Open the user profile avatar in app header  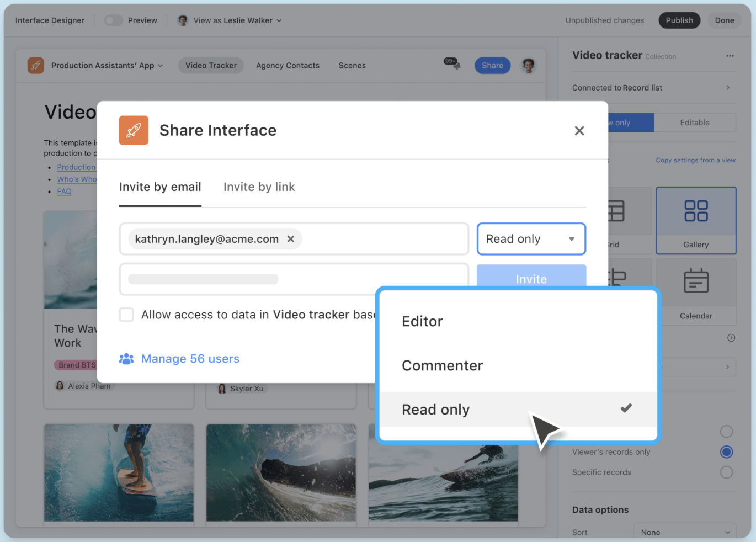(x=529, y=65)
